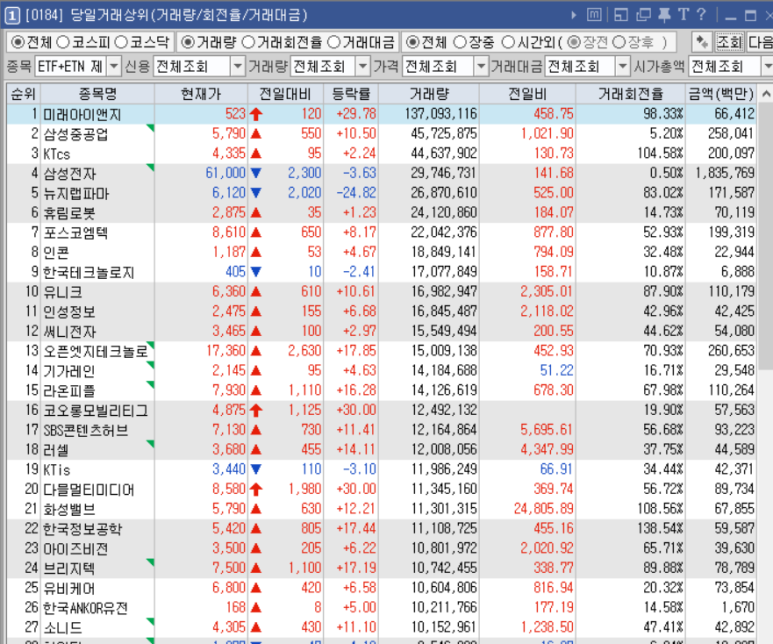This screenshot has height=644, width=773.
Task: Click the green corner marker on 기가레인
Action: point(151,365)
